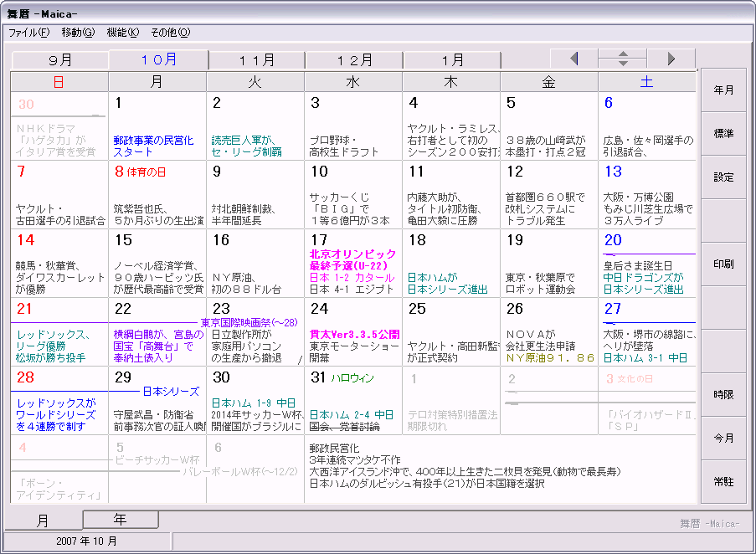Switch to the 9月 month tab
This screenshot has height=554, width=756.
point(60,60)
